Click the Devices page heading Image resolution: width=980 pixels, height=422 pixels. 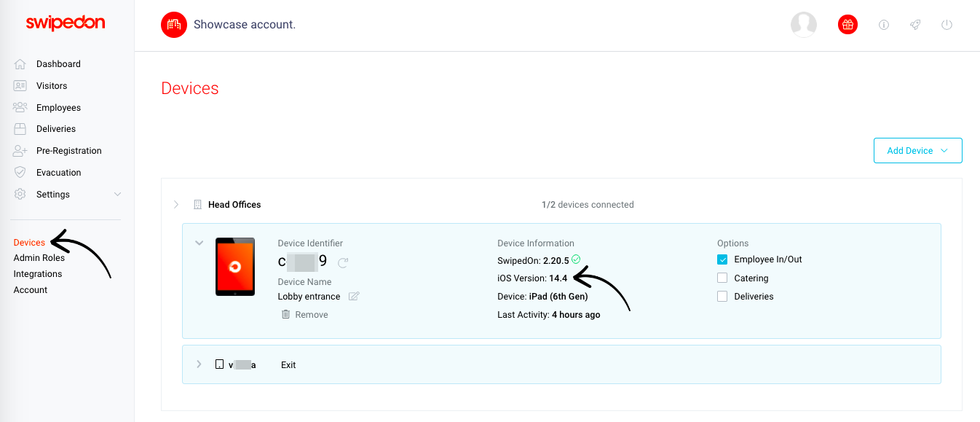[x=190, y=88]
